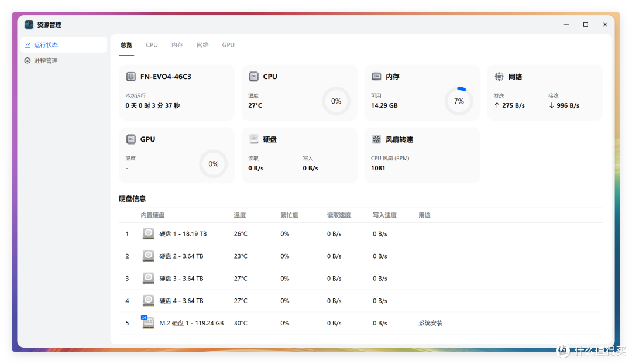Click 硬盘 1 temperature 26°C
The width and height of the screenshot is (632, 364).
(x=241, y=234)
